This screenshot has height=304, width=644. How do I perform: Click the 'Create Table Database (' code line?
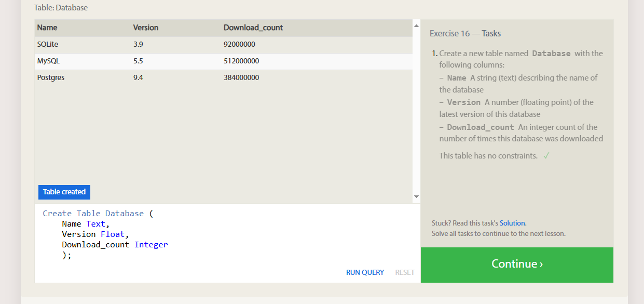(99, 214)
